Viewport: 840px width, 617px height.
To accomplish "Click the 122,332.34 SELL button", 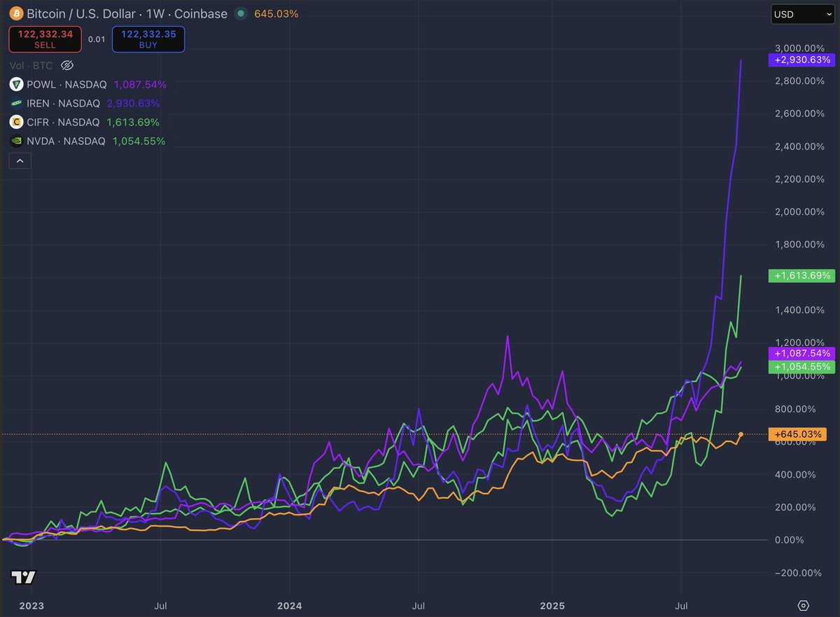I will click(x=45, y=39).
